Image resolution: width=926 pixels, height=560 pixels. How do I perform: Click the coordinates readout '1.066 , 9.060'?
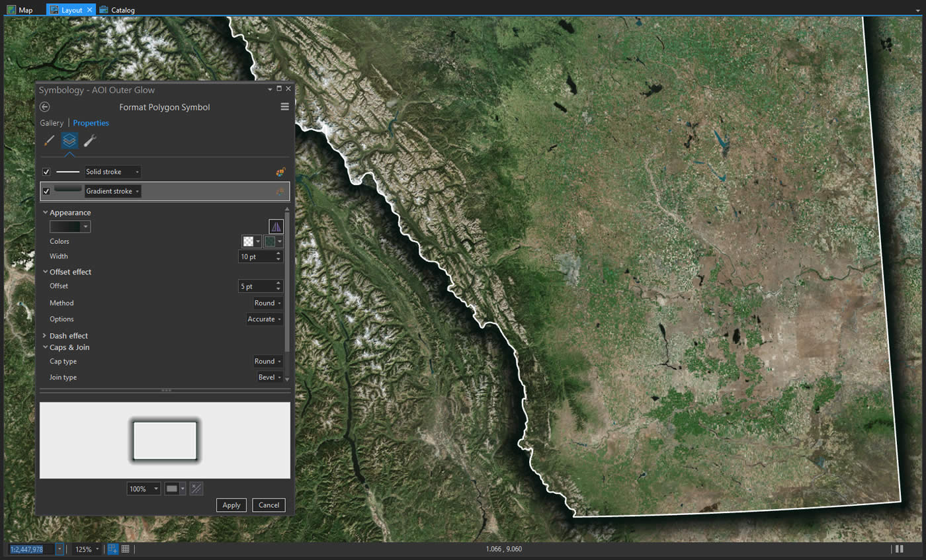(504, 549)
